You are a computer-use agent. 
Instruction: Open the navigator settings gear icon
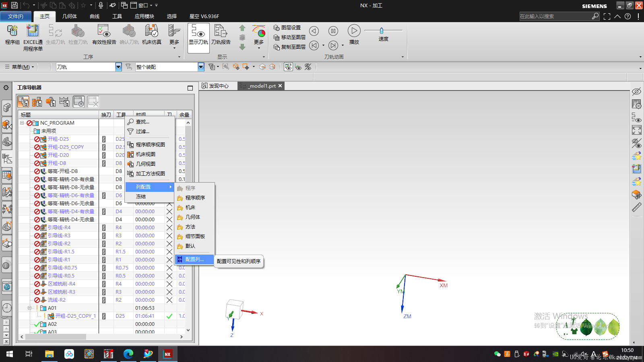pos(6,87)
